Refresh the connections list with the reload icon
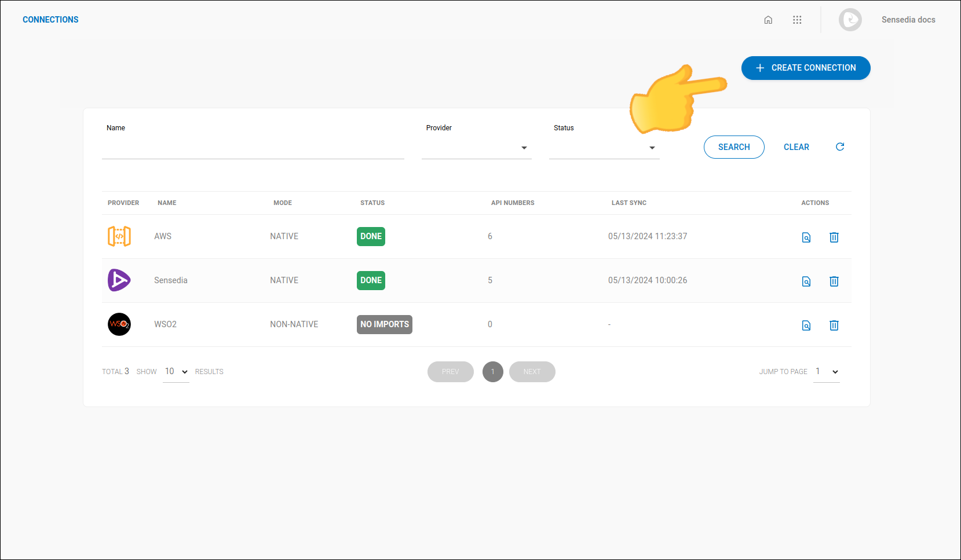This screenshot has height=560, width=961. [840, 147]
